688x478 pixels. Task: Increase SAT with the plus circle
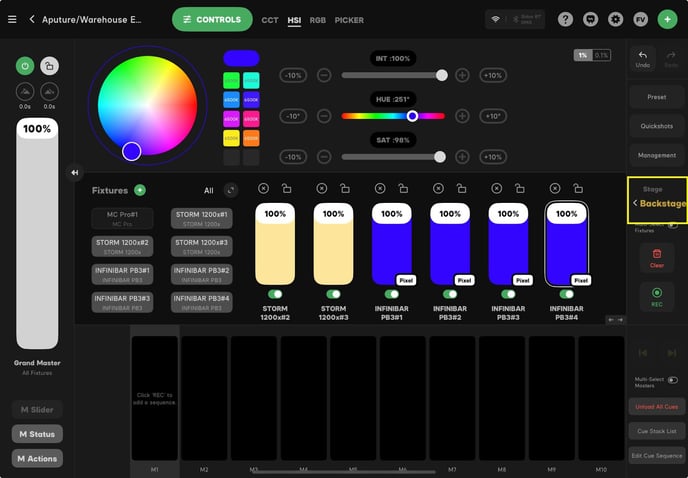click(462, 157)
